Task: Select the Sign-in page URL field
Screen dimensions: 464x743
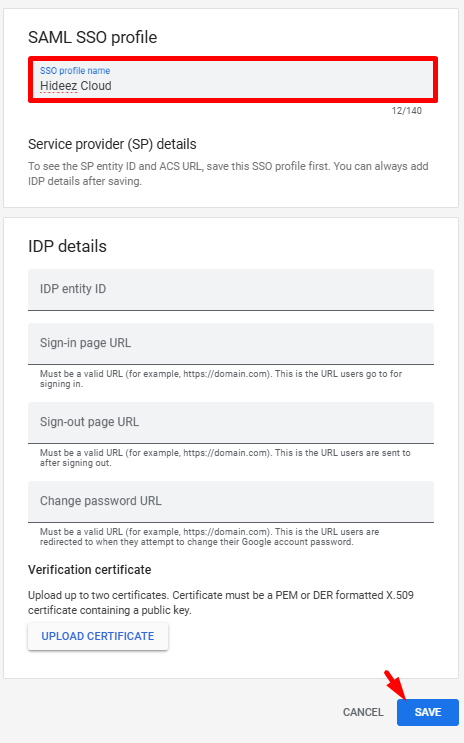Action: tap(231, 344)
